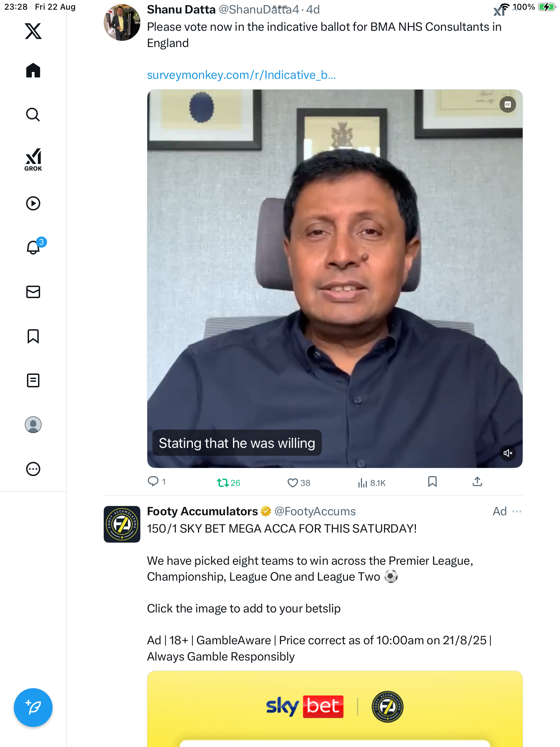Repost the BMA ballot tweet
560x747 pixels.
point(223,482)
